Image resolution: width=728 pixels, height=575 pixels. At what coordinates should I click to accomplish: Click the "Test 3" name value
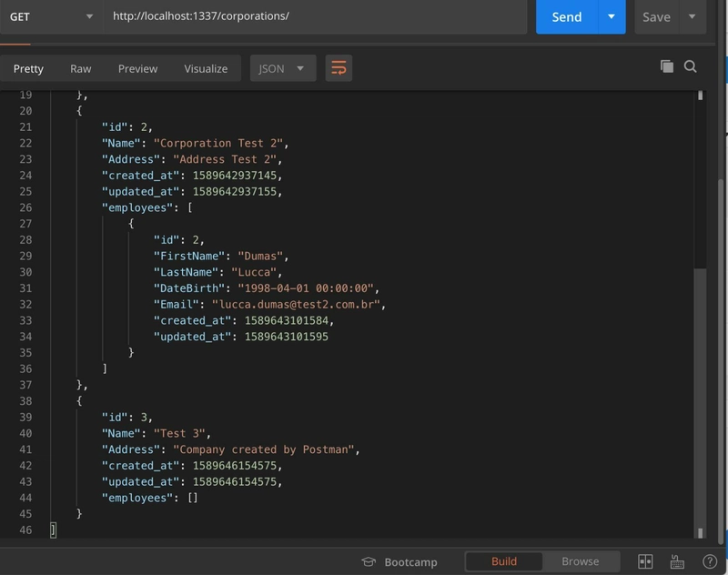tap(179, 433)
